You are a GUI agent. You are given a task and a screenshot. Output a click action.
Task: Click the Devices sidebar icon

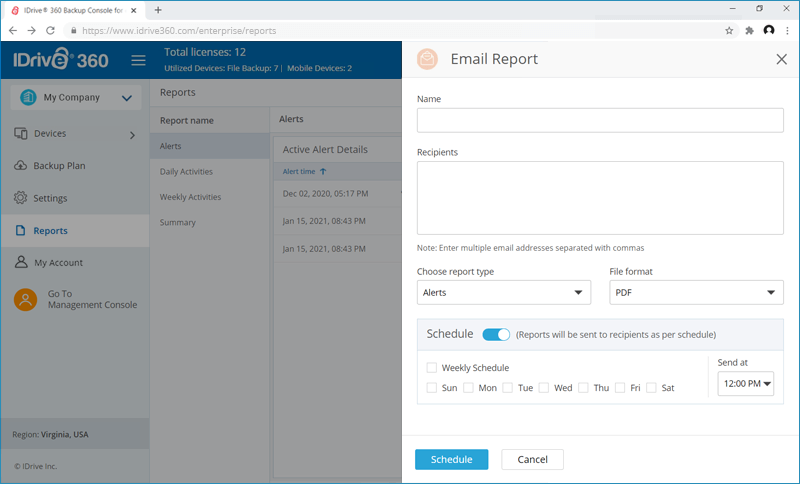coord(20,134)
